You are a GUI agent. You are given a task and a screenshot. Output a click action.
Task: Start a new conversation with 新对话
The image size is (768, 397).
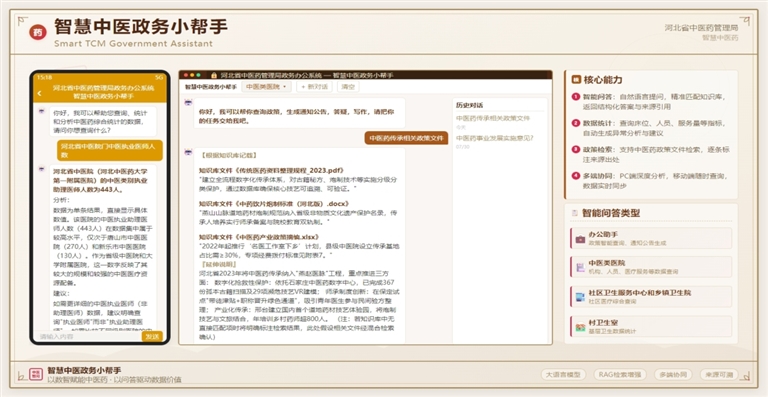coord(314,87)
